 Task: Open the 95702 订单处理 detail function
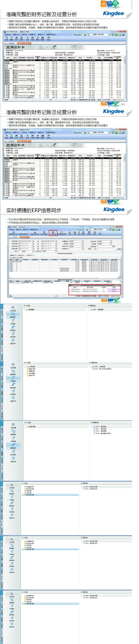(102, 367)
